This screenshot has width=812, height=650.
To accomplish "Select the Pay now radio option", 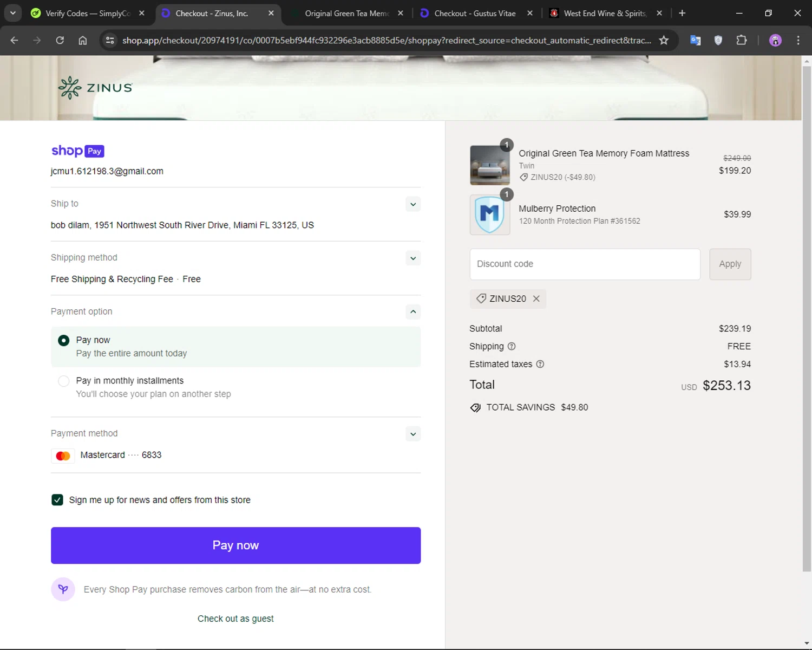I will pyautogui.click(x=64, y=340).
